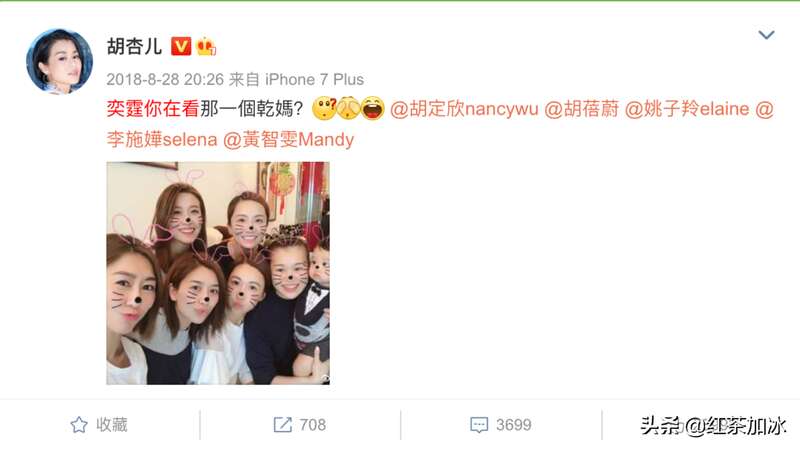Open the @胡蓓蔚 mention

point(582,109)
